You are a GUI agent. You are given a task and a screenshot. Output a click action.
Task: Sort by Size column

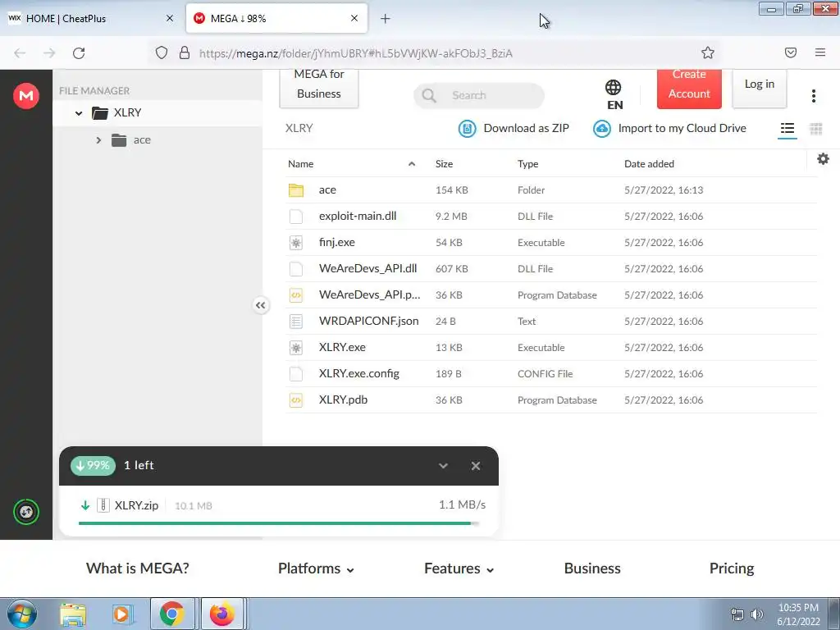tap(444, 164)
